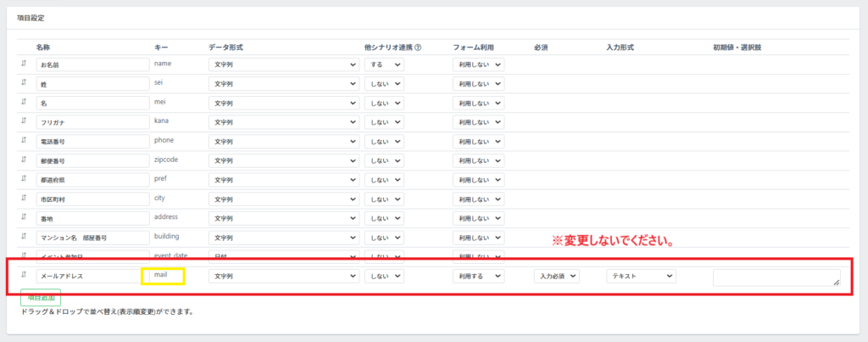
Task: Click the マンション名 部屋番号 name field
Action: [92, 238]
